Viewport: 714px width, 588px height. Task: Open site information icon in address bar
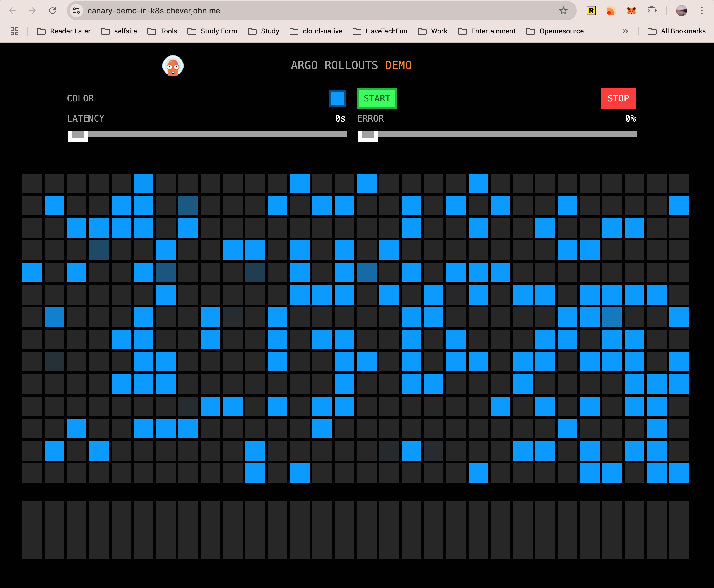point(77,11)
